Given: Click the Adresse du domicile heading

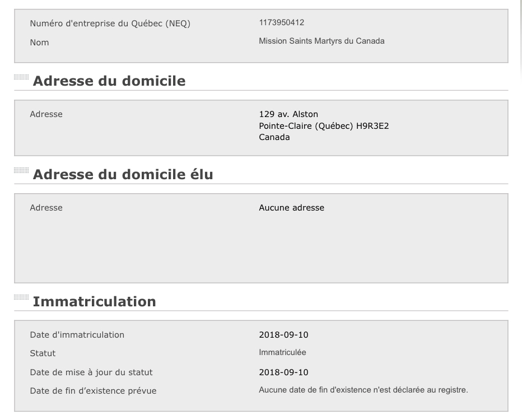Looking at the screenshot, I should [x=109, y=81].
